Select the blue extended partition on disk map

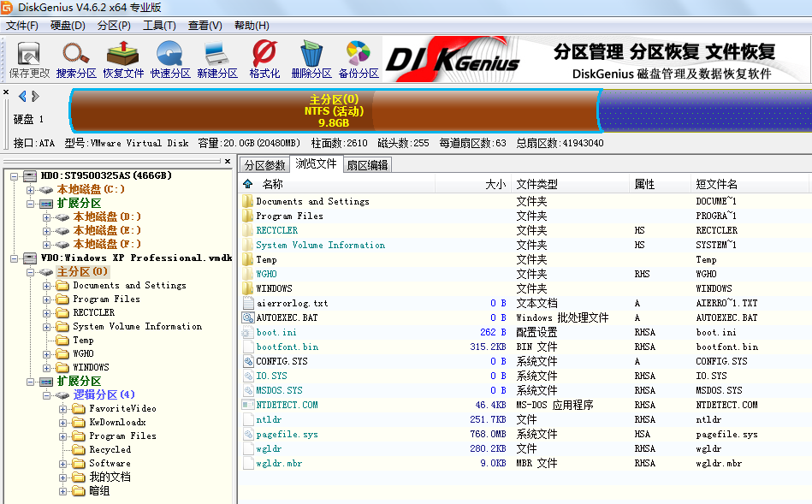point(705,110)
